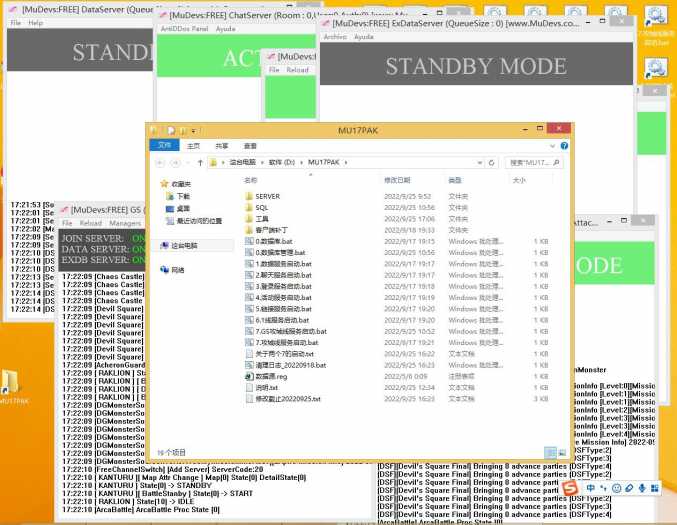
Task: Click the search magnifier in Explorer
Action: [556, 163]
